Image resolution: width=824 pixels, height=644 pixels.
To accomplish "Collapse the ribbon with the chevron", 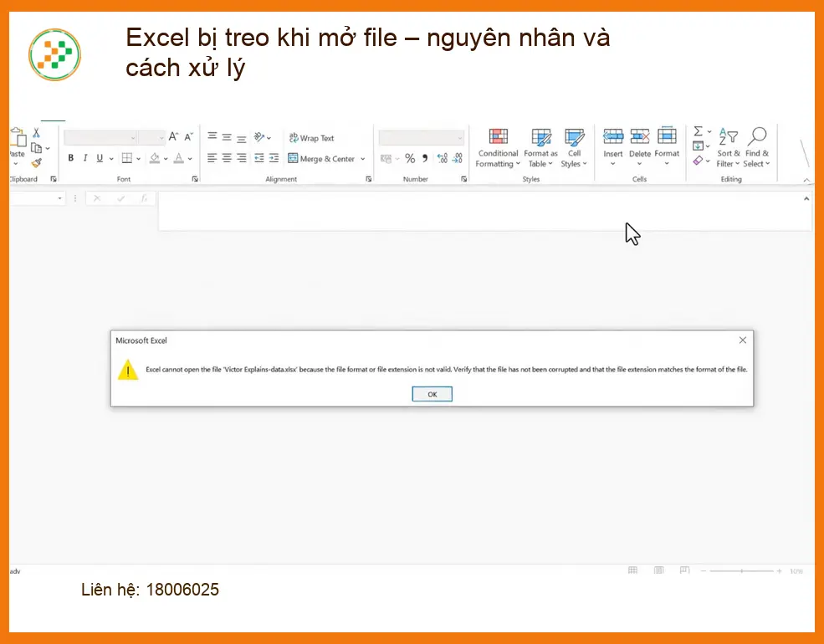I will (806, 180).
